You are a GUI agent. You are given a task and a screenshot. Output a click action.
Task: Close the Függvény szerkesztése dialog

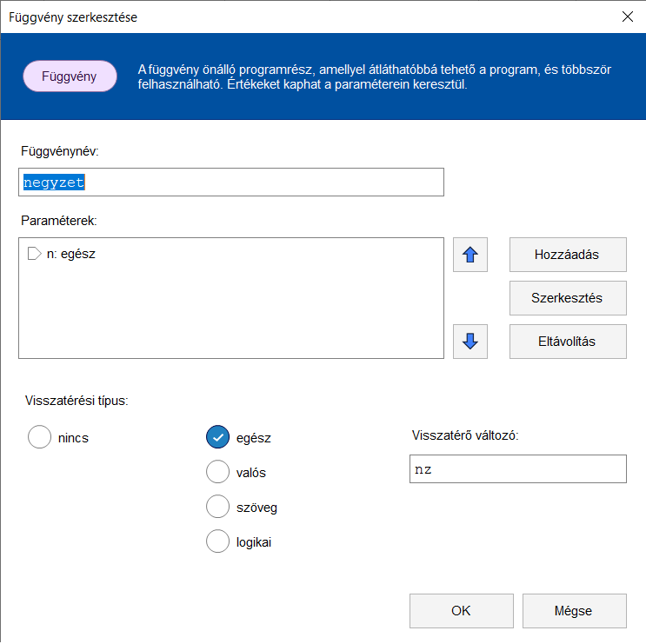click(627, 17)
